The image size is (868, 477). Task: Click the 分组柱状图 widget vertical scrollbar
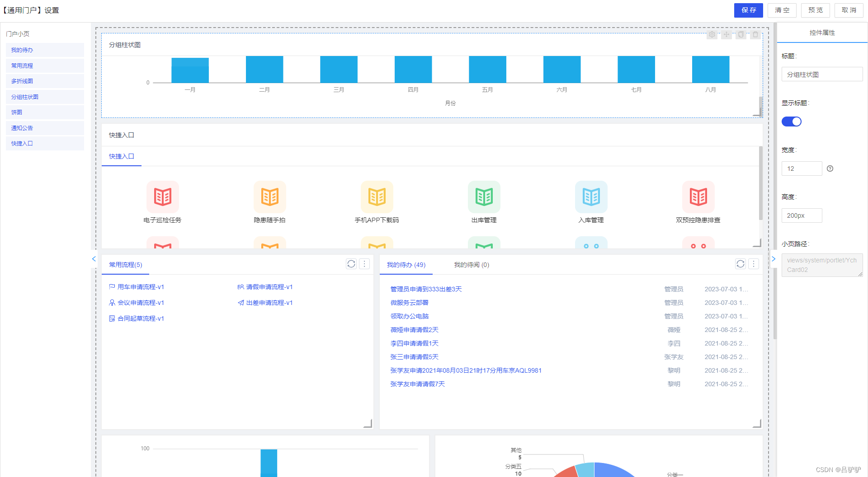click(761, 107)
